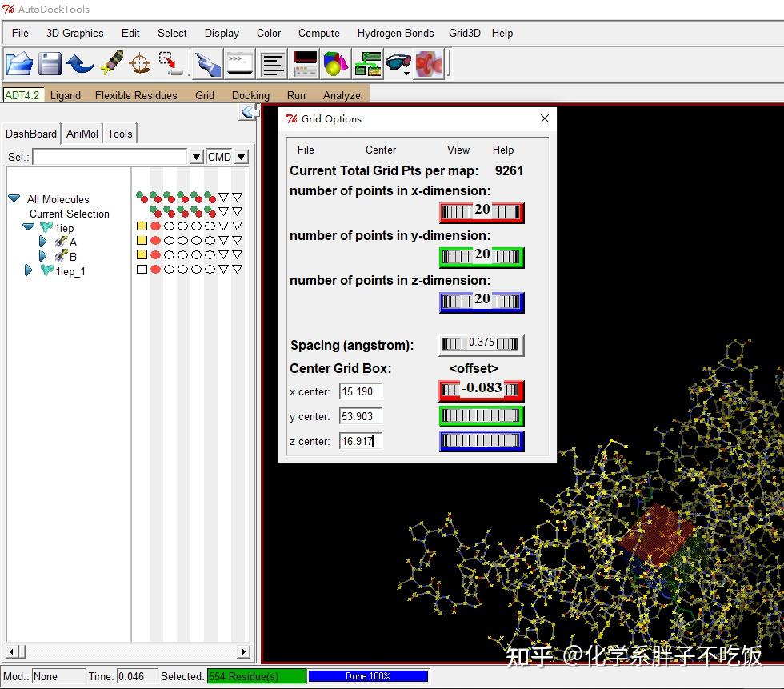Toggle the red lines display circle for chain A
Screen dimensions: 784x689
(155, 241)
